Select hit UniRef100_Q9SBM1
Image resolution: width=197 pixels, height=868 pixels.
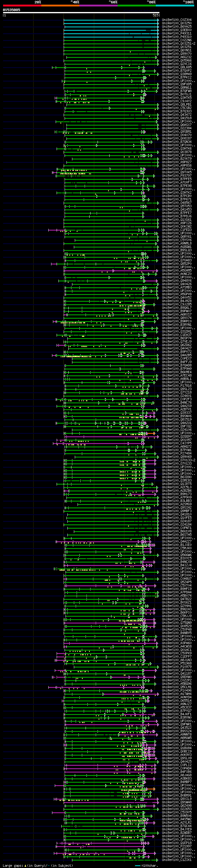pos(176,132)
